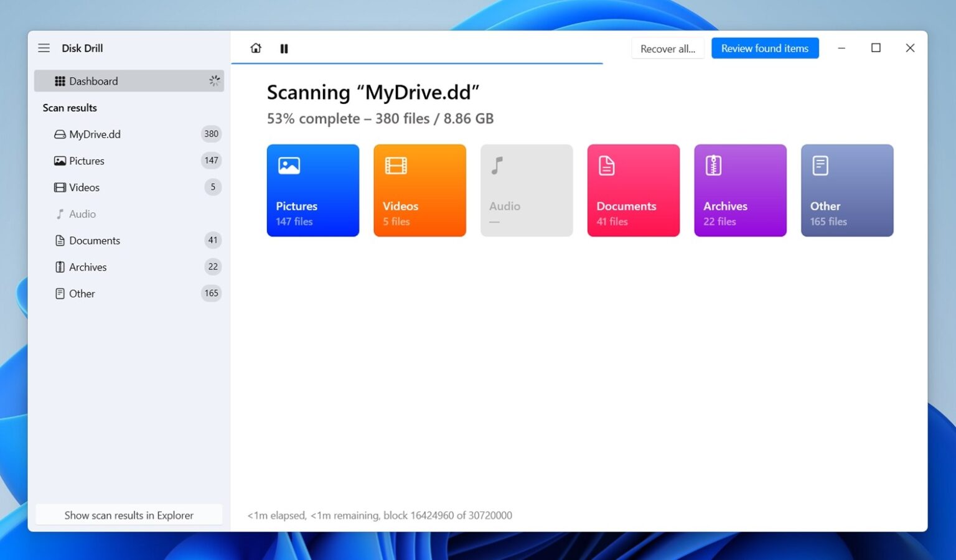
Task: Open the Pictures category tile showing 147 files
Action: 312,190
